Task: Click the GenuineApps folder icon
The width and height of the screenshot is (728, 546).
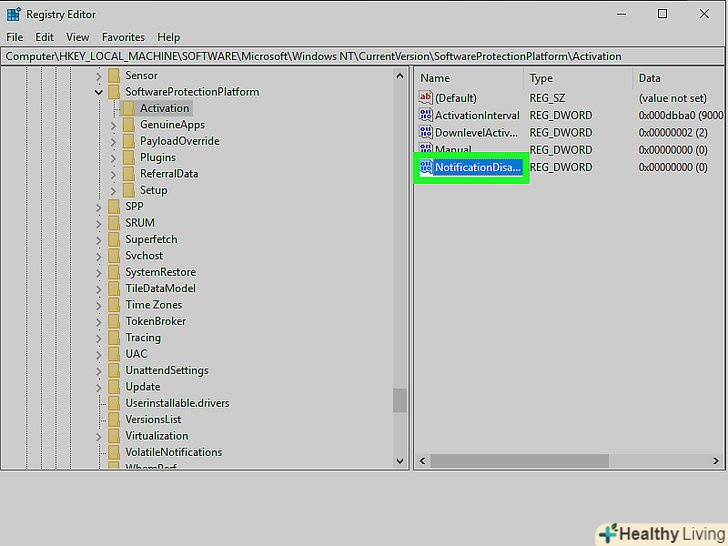Action: (128, 125)
